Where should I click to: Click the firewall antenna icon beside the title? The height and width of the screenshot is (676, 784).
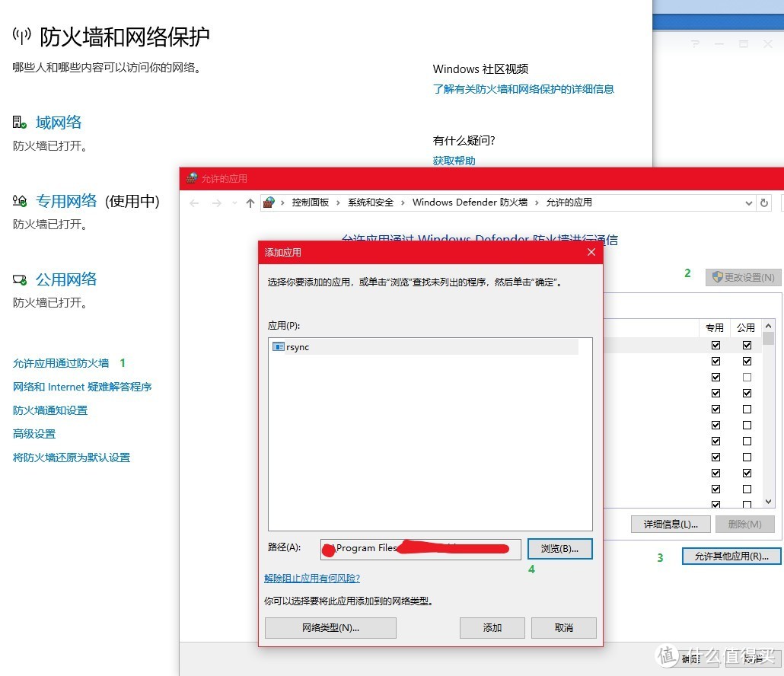point(21,36)
